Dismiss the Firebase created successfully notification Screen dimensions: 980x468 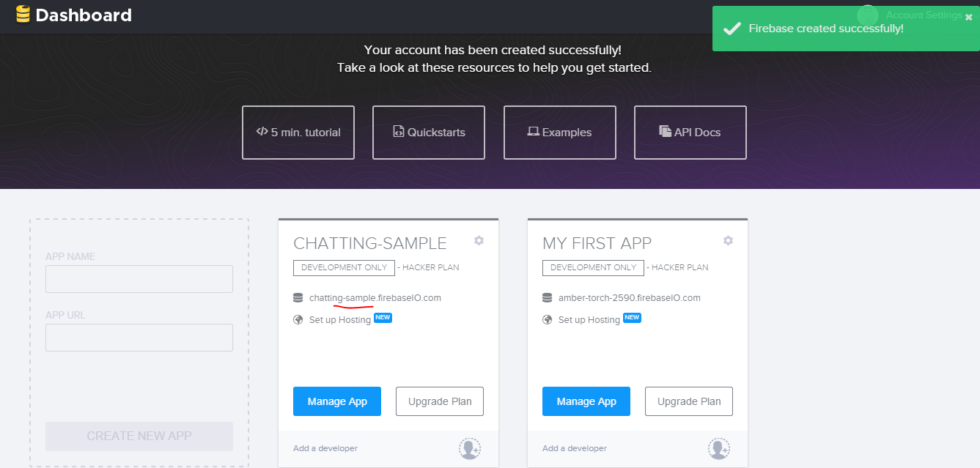click(x=968, y=18)
